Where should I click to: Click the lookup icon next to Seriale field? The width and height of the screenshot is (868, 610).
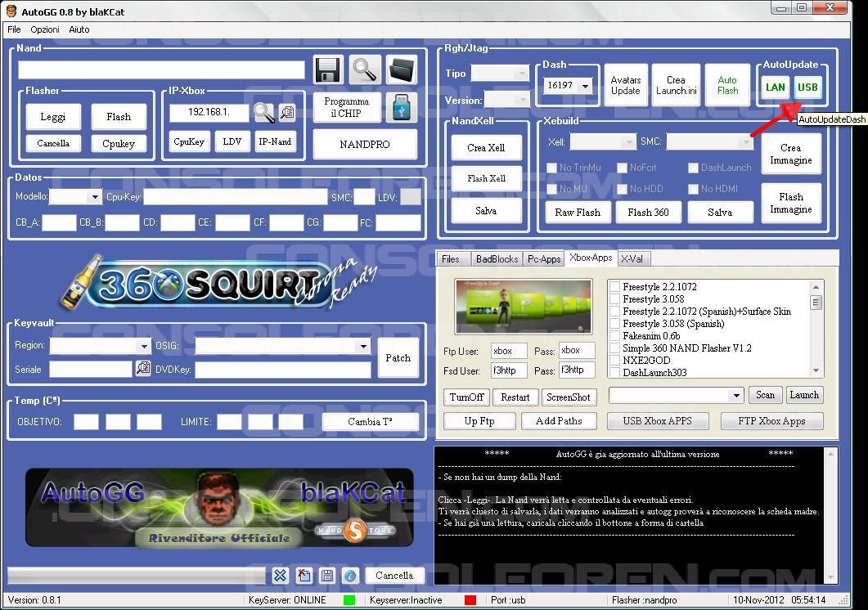coord(142,369)
